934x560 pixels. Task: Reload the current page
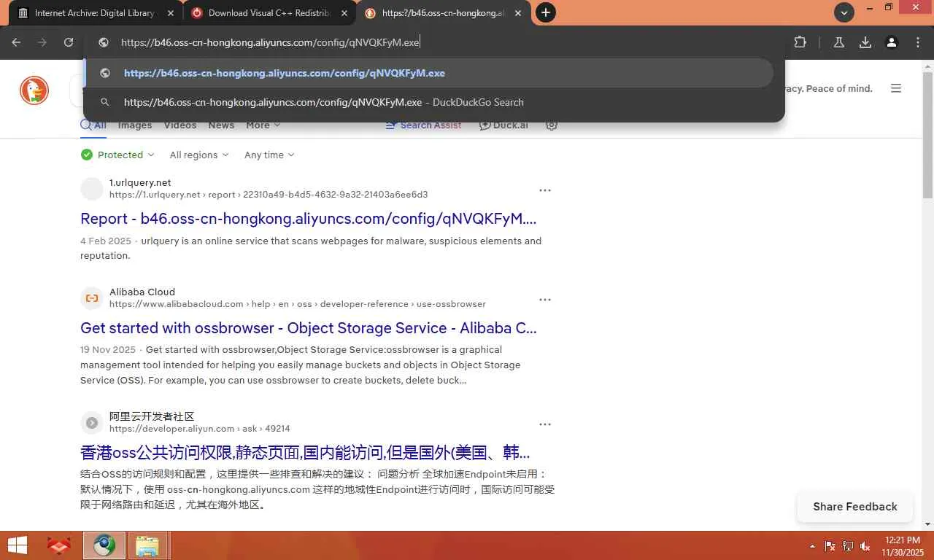click(x=69, y=42)
